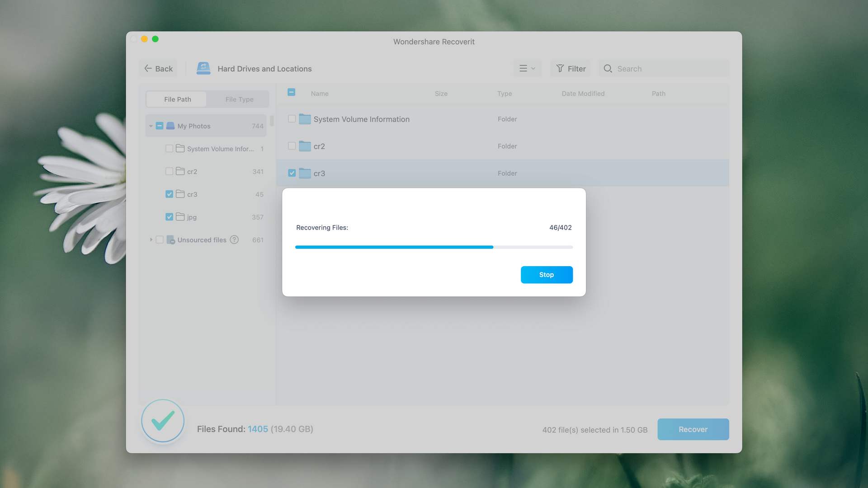Viewport: 868px width, 488px height.
Task: Click the sidebar cr2 folder icon
Action: click(180, 171)
